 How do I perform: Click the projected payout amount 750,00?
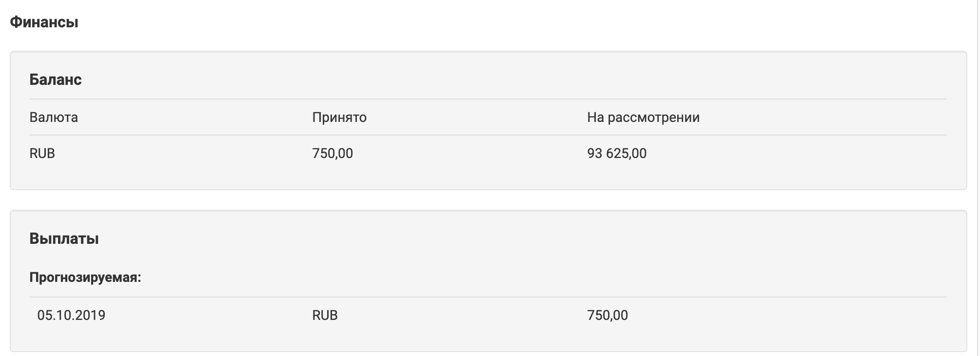tap(608, 315)
